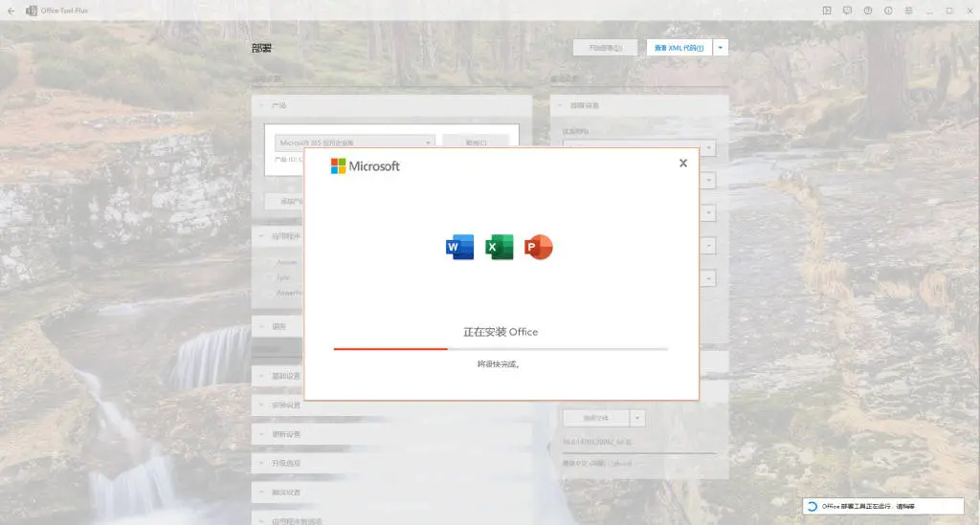Open dropdown arrow beside 查看 XML 代码
This screenshot has height=525, width=980.
point(720,48)
